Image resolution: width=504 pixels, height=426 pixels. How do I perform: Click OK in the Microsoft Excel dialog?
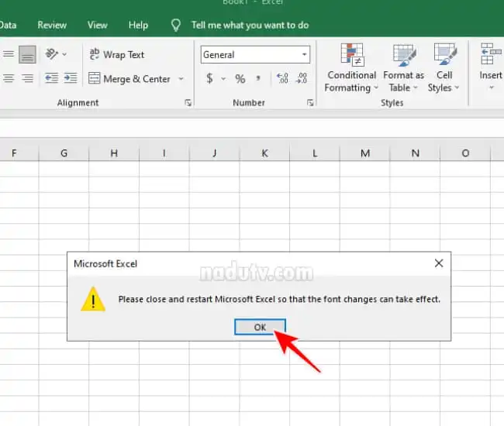[x=260, y=327]
